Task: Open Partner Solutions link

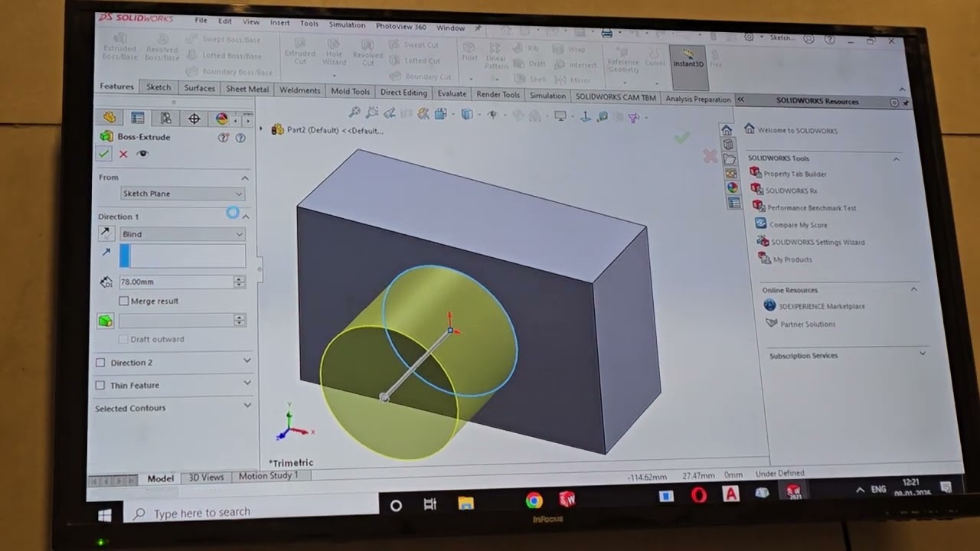Action: pos(808,324)
